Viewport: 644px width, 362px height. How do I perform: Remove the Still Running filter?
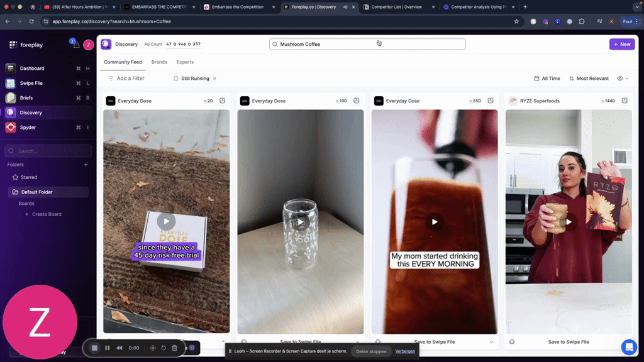click(214, 79)
